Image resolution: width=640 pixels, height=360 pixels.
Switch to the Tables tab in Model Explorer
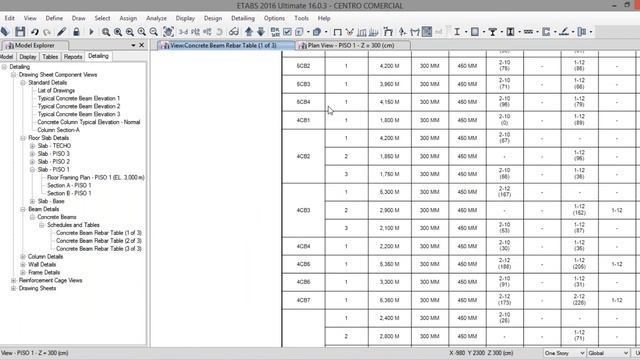coord(50,57)
